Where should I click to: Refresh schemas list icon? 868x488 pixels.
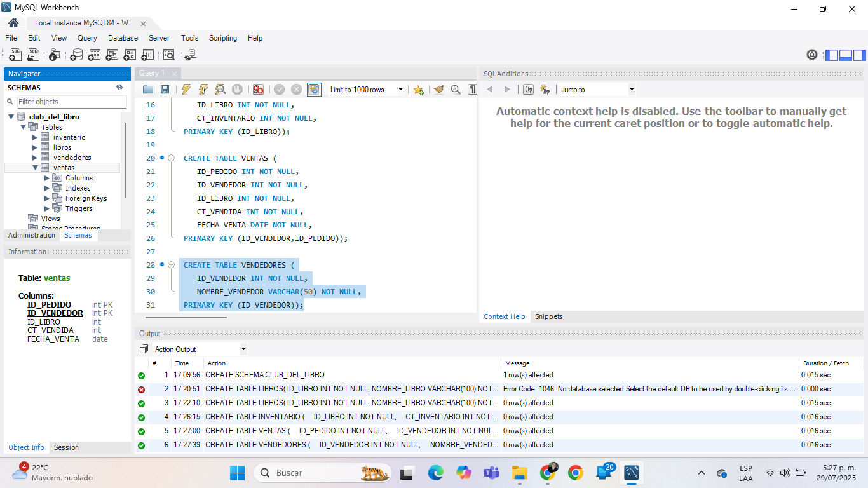[119, 88]
